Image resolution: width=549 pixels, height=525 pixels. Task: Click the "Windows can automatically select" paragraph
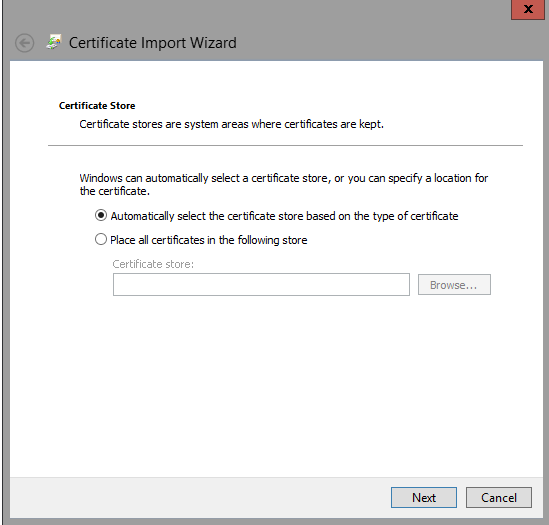(284, 185)
